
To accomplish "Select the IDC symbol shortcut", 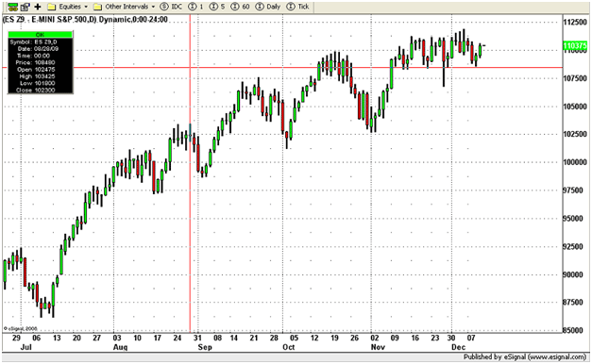I will pos(171,7).
